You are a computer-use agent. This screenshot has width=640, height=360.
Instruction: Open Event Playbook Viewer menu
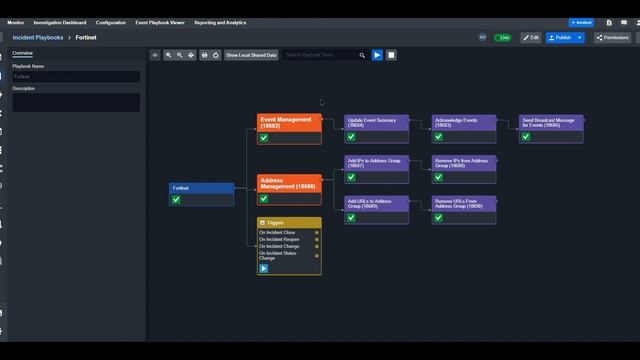pos(160,23)
